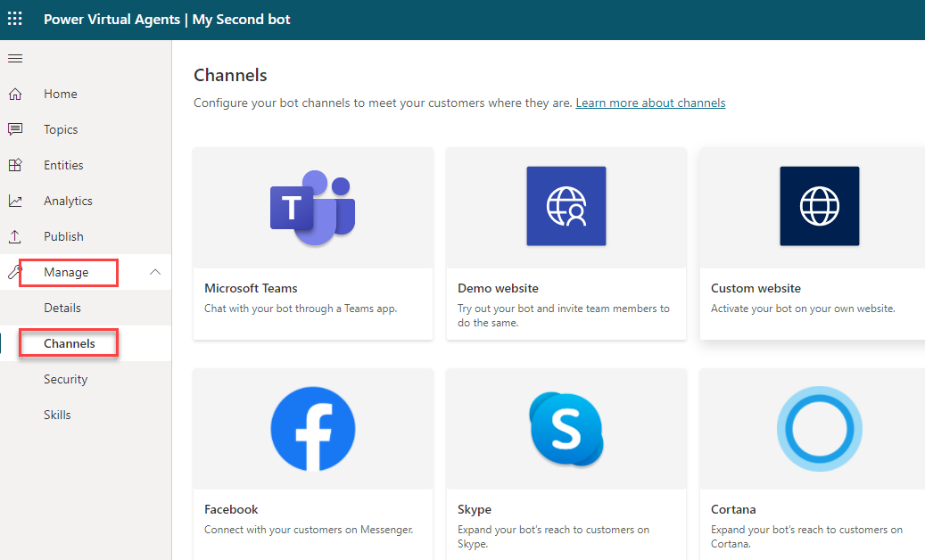
Task: Collapse the Manage section chevron
Action: 155,272
